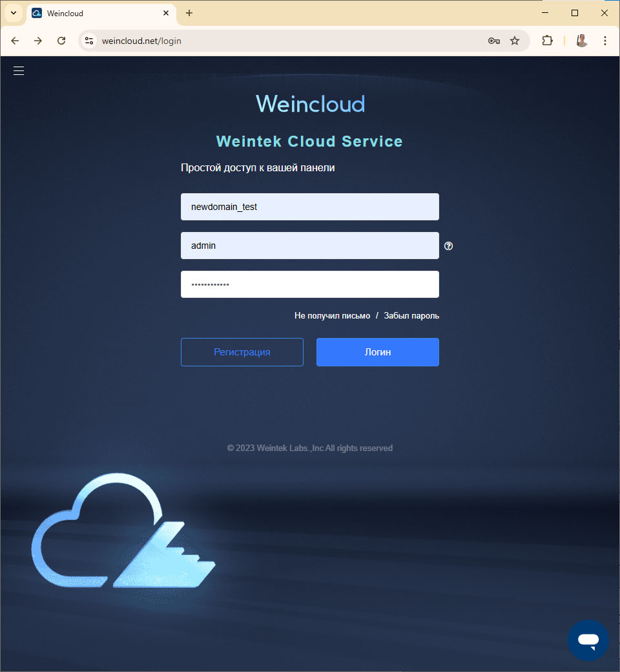View site information icon in address bar
620x672 pixels.
click(90, 41)
